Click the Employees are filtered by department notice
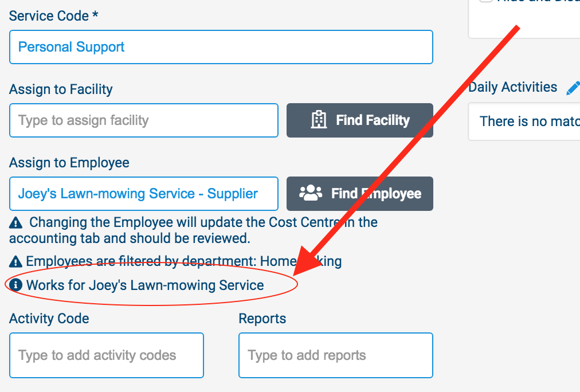 [x=183, y=261]
